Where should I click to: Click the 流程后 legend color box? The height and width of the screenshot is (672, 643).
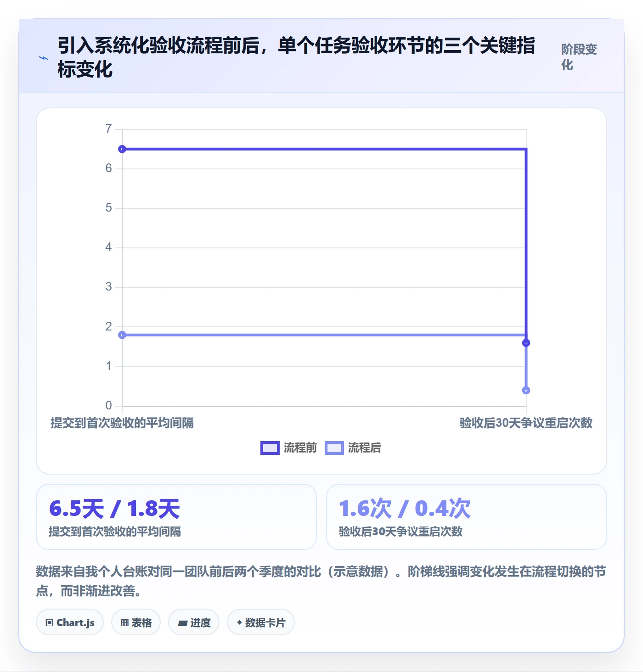tap(334, 448)
